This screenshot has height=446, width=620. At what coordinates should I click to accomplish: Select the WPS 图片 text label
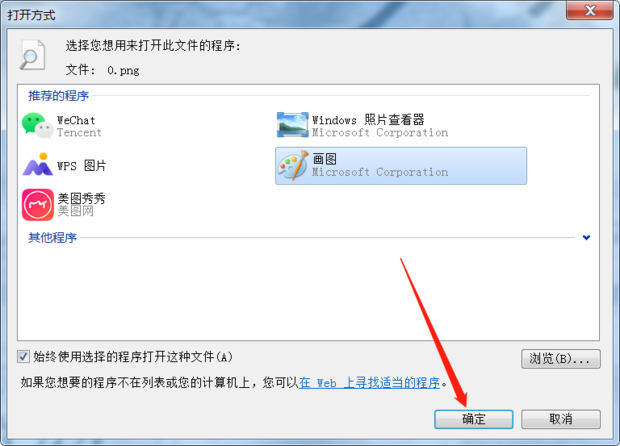pyautogui.click(x=81, y=166)
